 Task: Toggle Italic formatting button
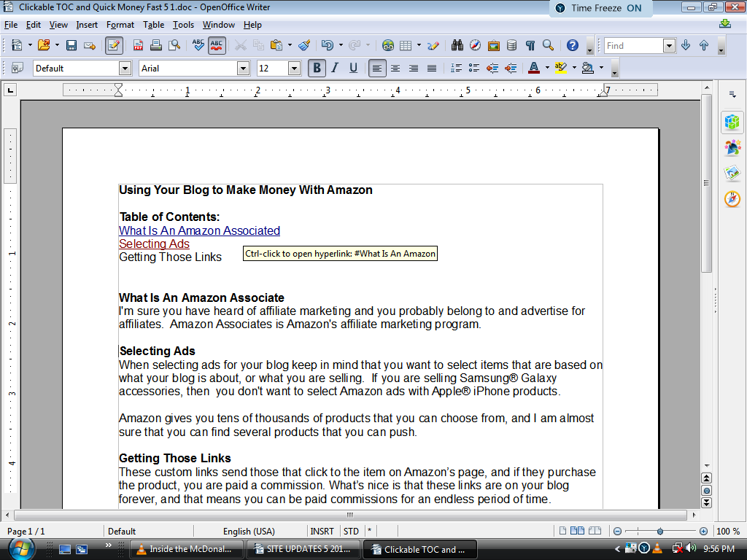coord(335,68)
